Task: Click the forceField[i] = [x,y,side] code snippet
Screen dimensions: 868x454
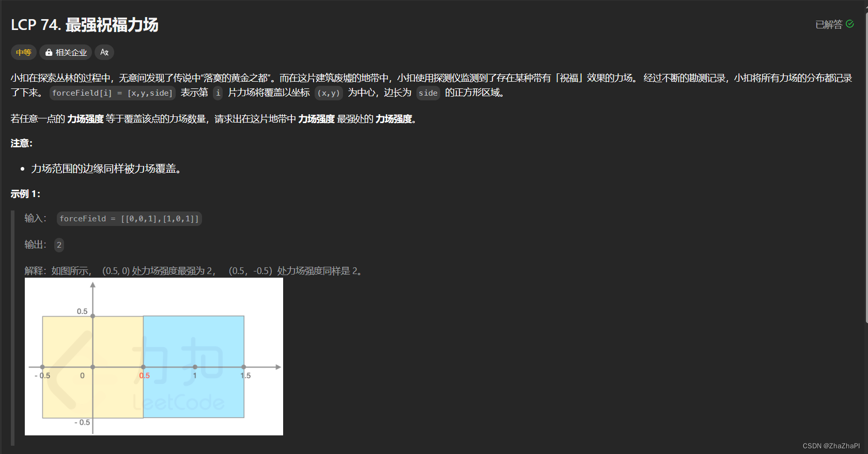Action: click(x=113, y=93)
